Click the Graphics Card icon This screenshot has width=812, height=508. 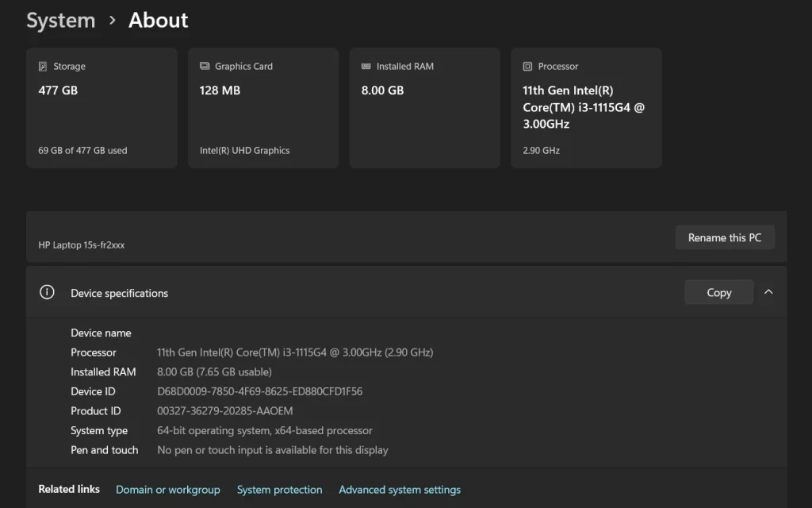(205, 67)
